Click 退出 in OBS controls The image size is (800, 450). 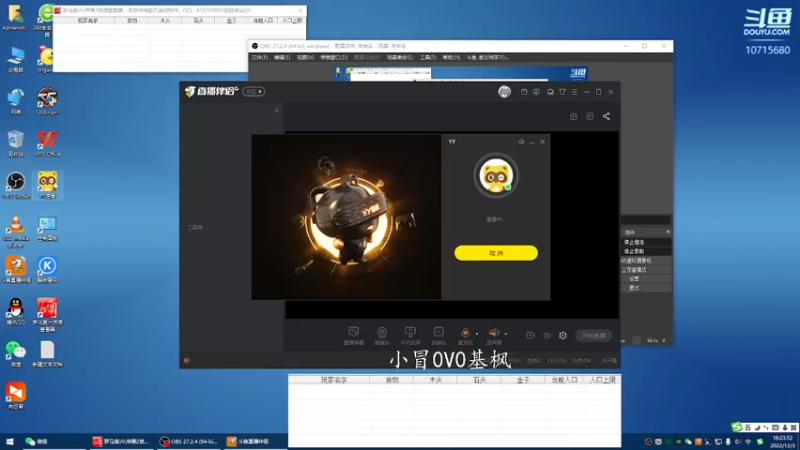[645, 288]
